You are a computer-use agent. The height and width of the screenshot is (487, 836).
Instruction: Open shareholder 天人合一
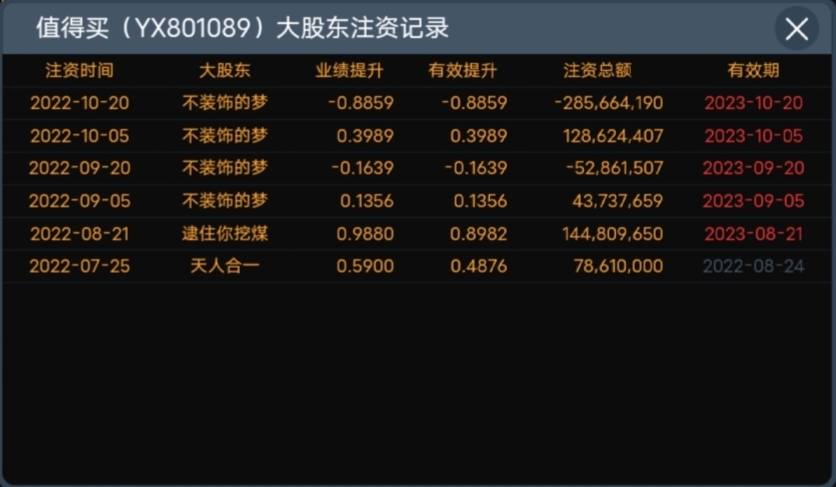tap(225, 266)
